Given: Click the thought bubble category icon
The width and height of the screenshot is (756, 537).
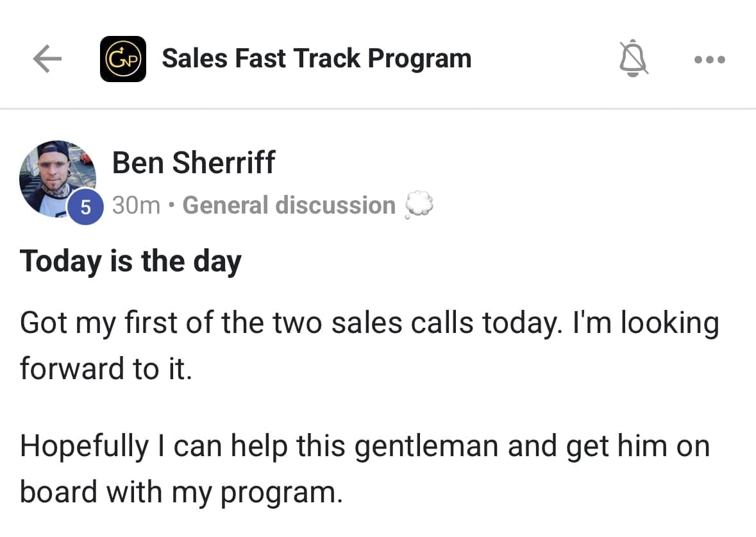Looking at the screenshot, I should [x=419, y=205].
